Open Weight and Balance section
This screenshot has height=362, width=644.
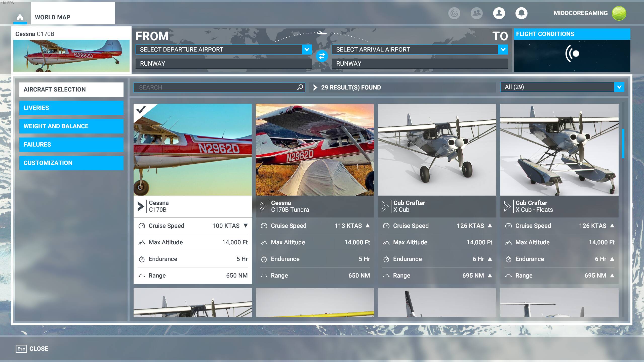click(x=71, y=126)
